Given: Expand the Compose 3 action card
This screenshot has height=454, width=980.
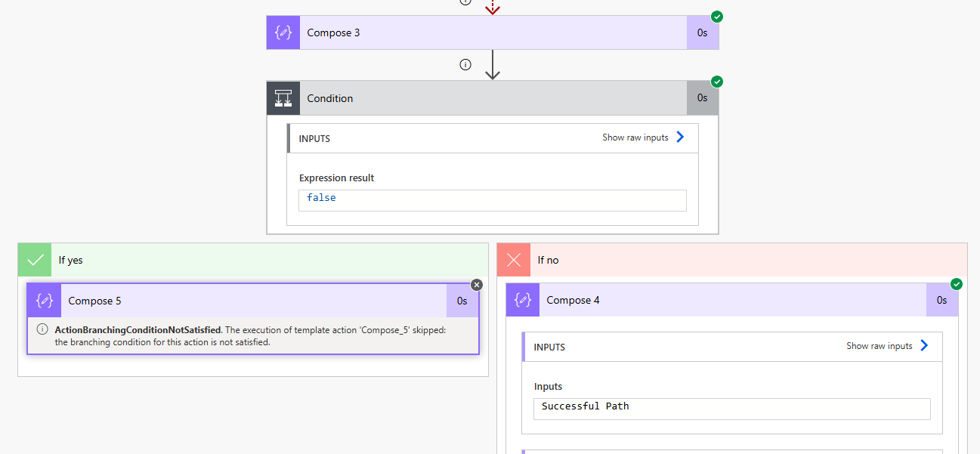Looking at the screenshot, I should [x=491, y=33].
